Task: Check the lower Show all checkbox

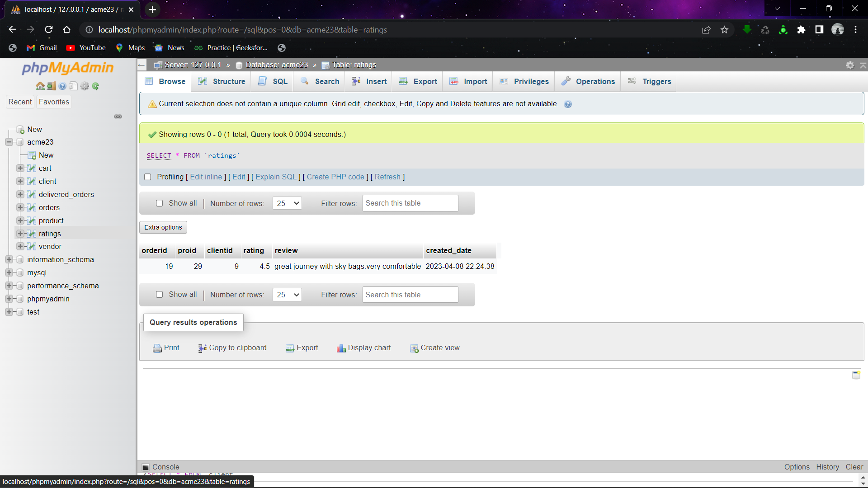Action: (159, 295)
